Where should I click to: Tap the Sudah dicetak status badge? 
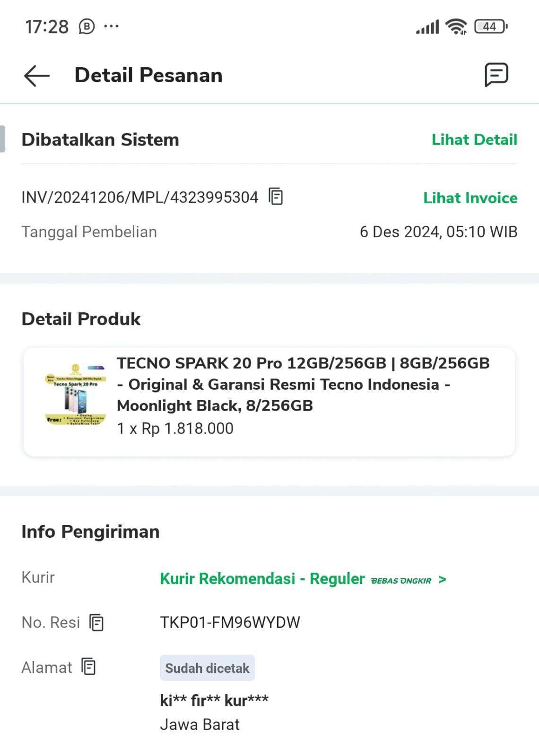point(207,668)
